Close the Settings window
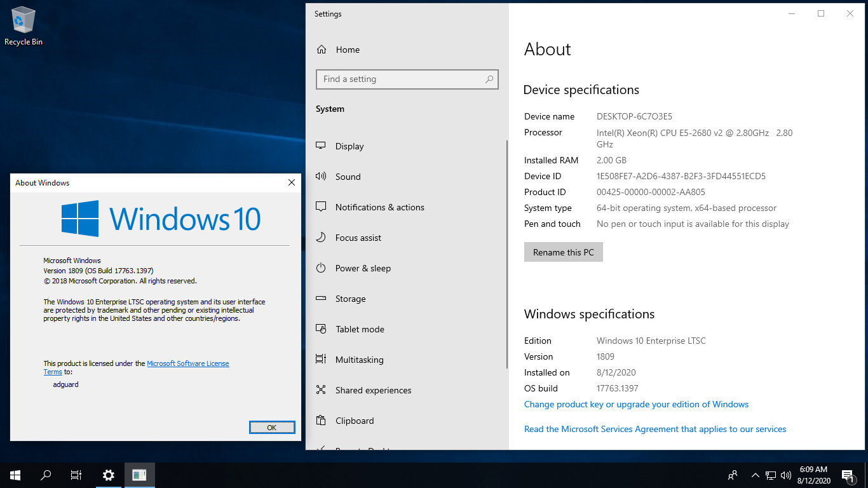This screenshot has width=868, height=488. (850, 13)
